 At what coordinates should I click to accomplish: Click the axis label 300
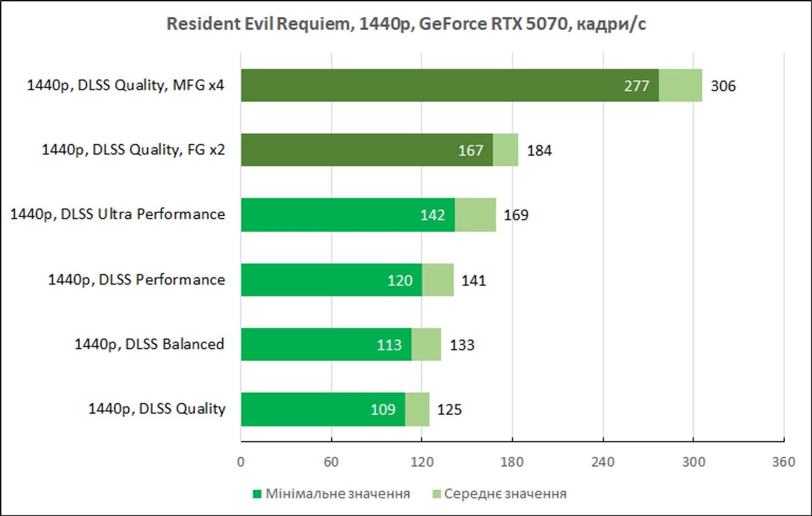(x=694, y=462)
